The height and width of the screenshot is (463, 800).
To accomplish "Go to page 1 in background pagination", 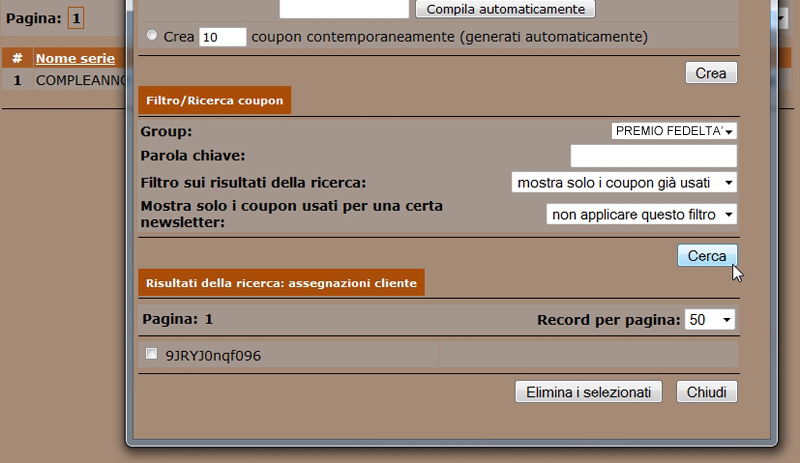I will [76, 18].
